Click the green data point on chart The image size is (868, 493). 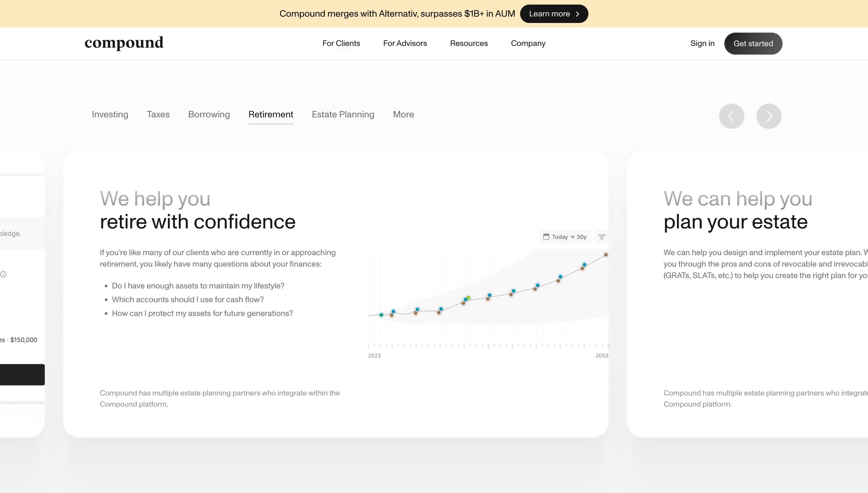pos(468,298)
